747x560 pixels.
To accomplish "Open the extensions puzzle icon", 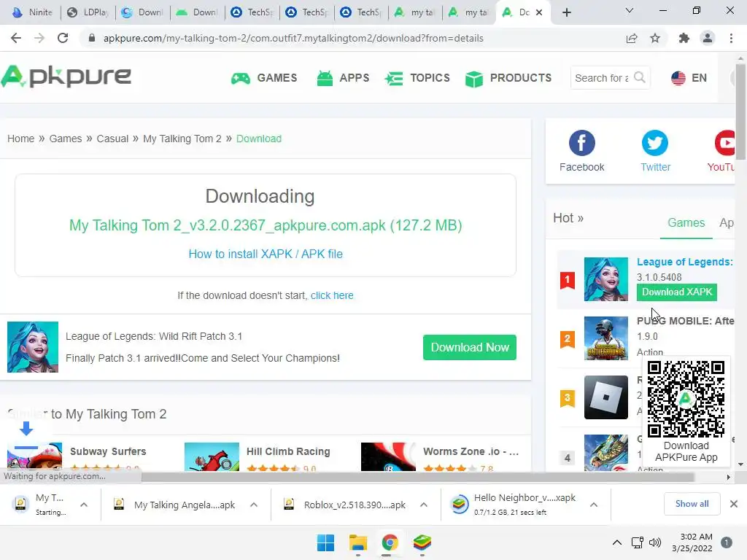I will (684, 38).
